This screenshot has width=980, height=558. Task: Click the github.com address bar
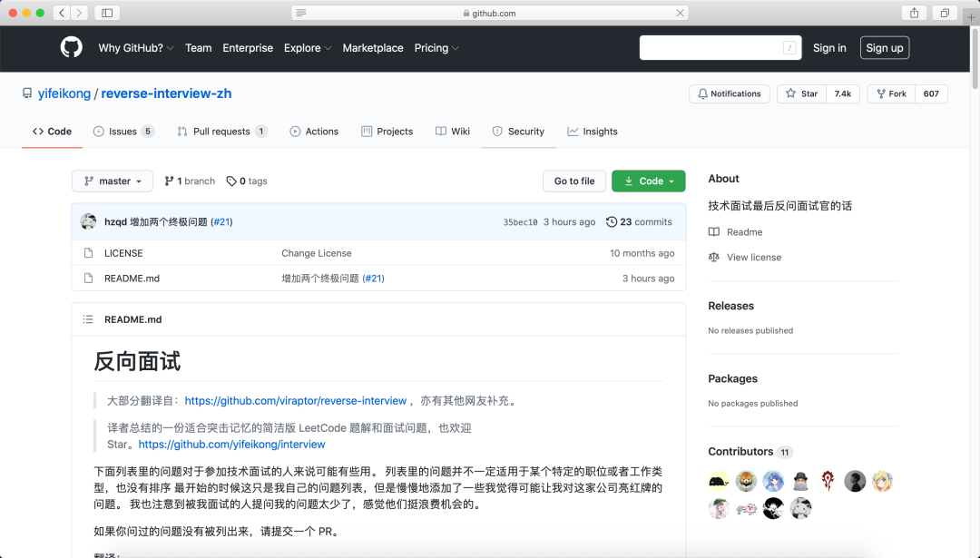click(x=490, y=13)
